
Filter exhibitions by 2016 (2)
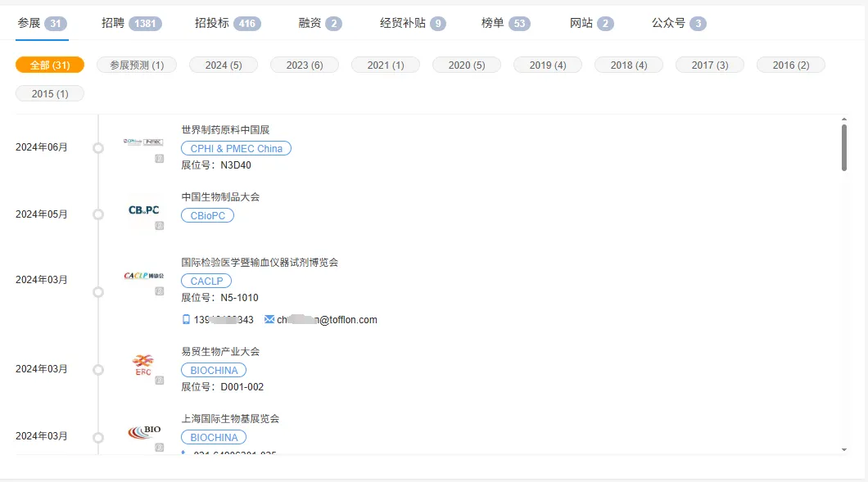(791, 65)
